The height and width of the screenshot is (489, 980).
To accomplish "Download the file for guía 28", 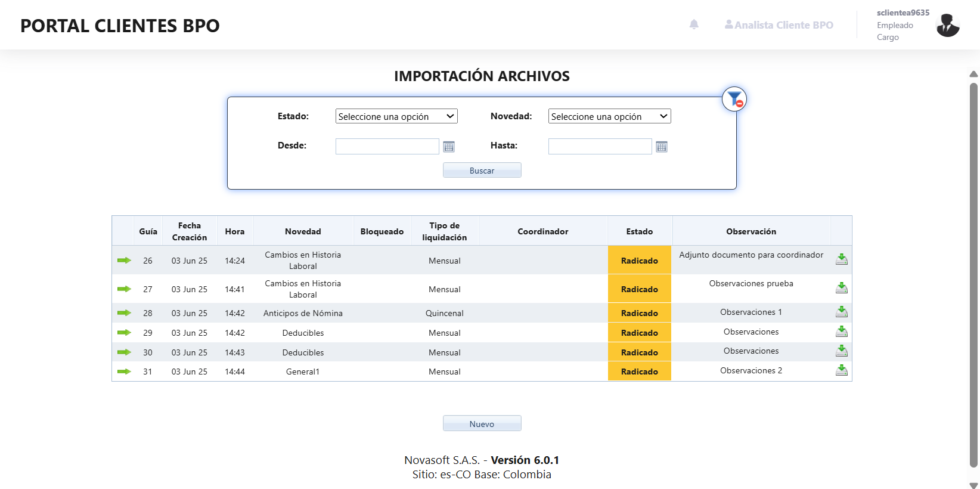I will [842, 312].
